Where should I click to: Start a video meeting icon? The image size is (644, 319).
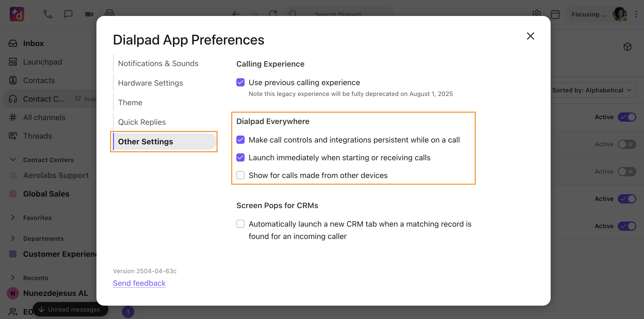point(89,14)
